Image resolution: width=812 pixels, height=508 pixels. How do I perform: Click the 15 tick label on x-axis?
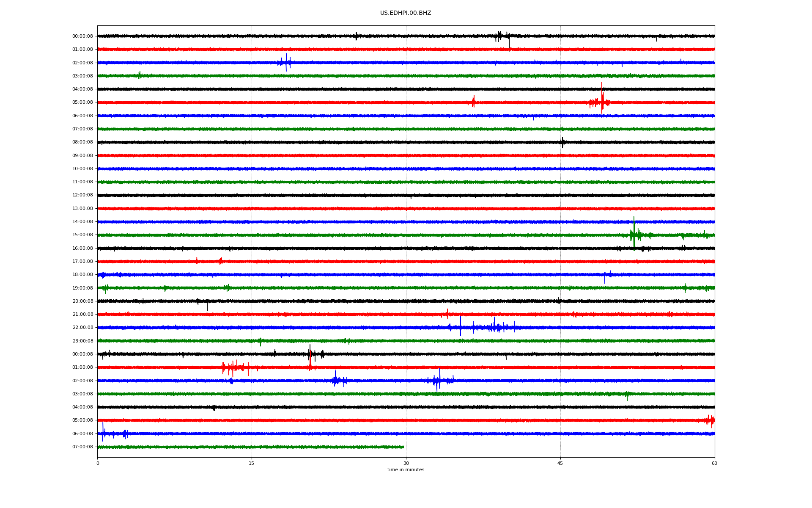pyautogui.click(x=252, y=463)
